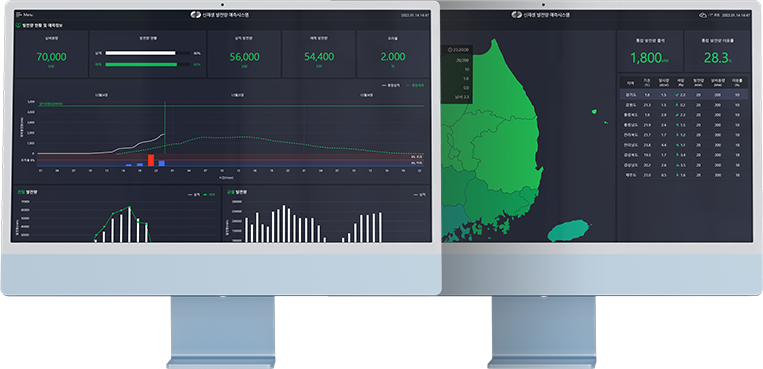Click the 1,800 MW value on right screen
This screenshot has height=369, width=763.
(650, 59)
